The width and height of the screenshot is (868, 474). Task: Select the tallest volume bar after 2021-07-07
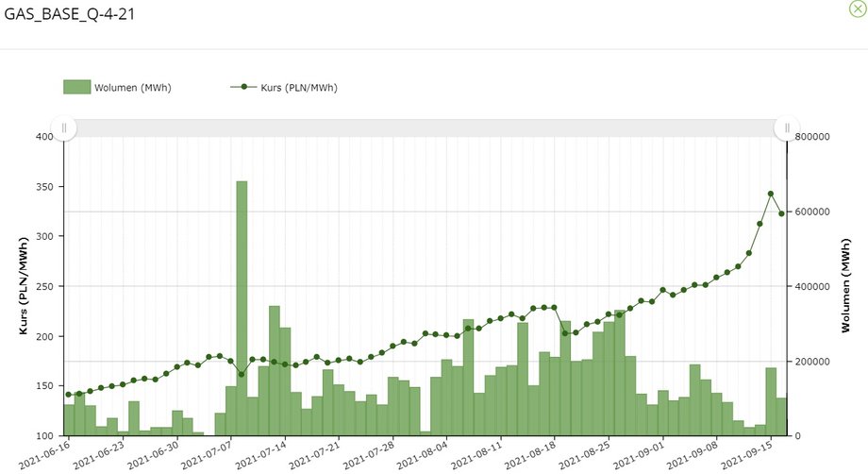(x=242, y=308)
